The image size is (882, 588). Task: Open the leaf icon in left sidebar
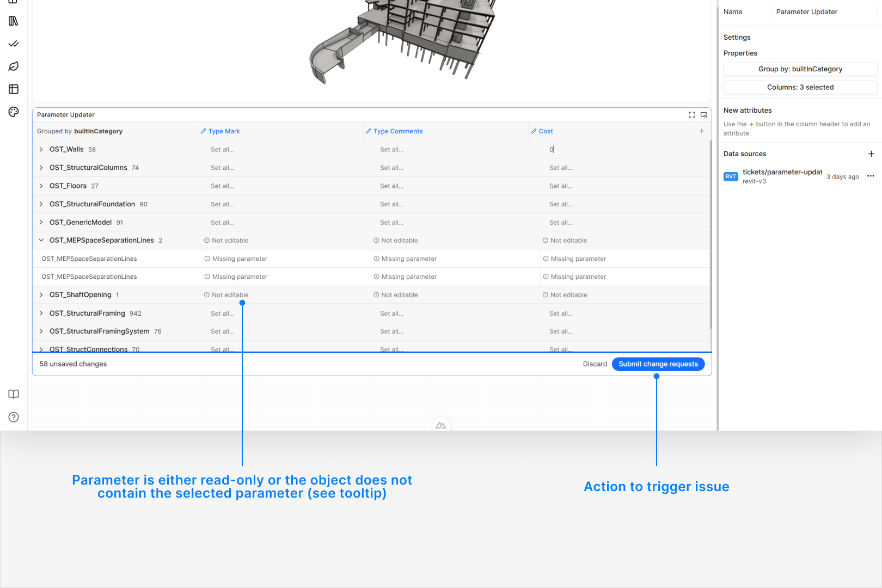click(14, 66)
